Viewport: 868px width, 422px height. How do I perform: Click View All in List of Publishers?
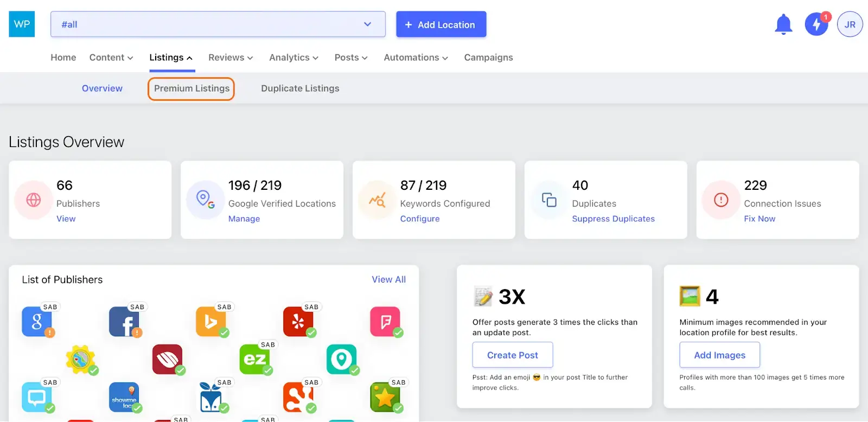388,279
